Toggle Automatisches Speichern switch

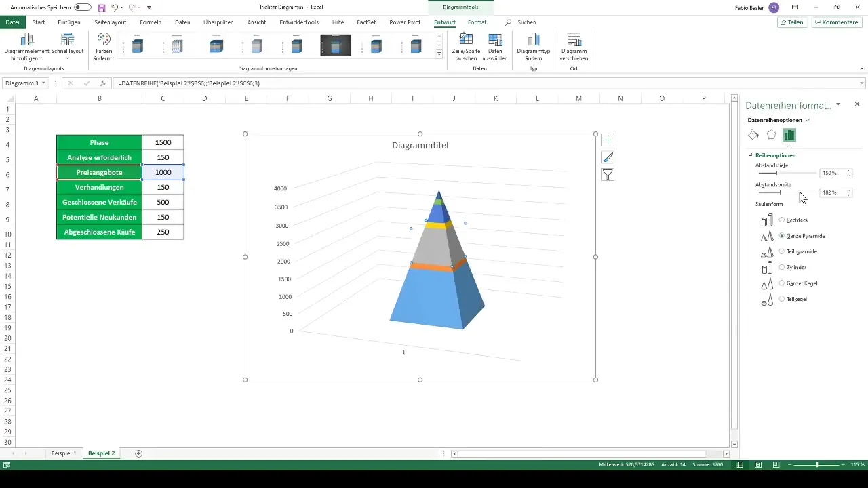(83, 7)
